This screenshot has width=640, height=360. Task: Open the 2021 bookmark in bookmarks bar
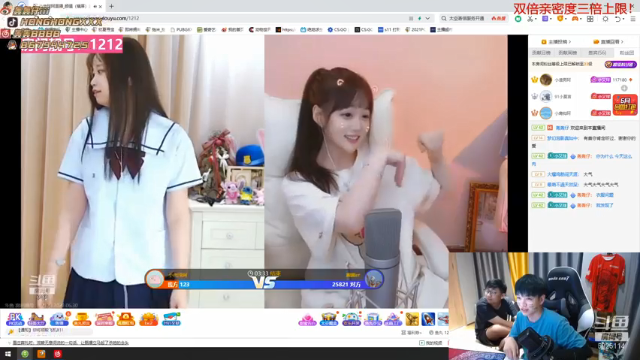pos(415,29)
